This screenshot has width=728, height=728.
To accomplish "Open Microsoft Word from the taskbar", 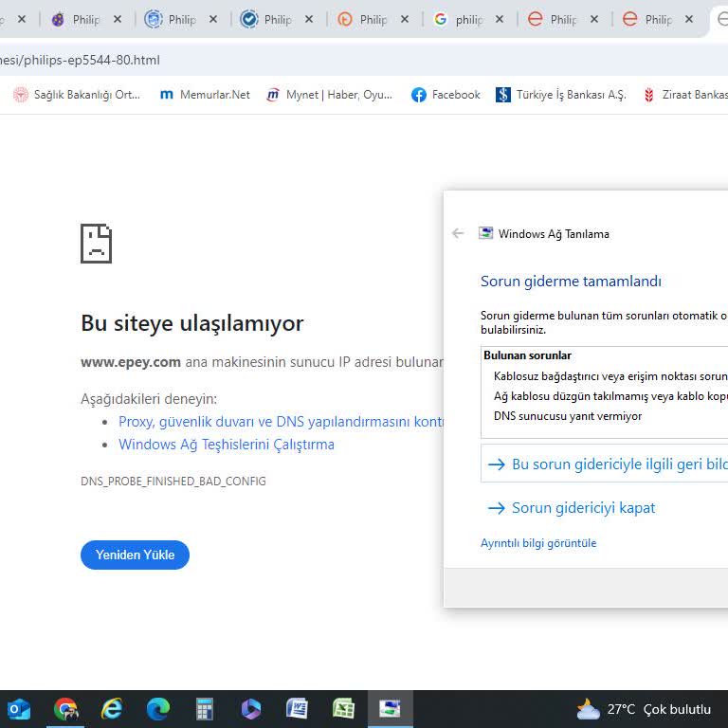I will [x=297, y=709].
